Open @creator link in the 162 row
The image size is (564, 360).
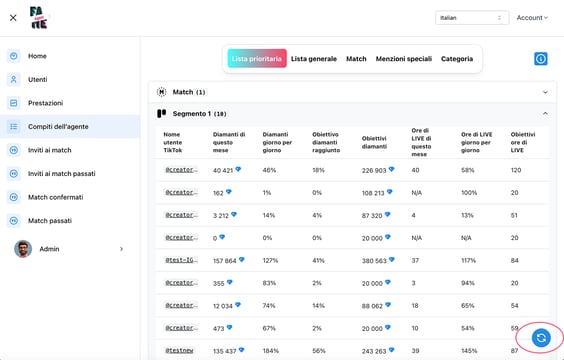click(x=181, y=192)
